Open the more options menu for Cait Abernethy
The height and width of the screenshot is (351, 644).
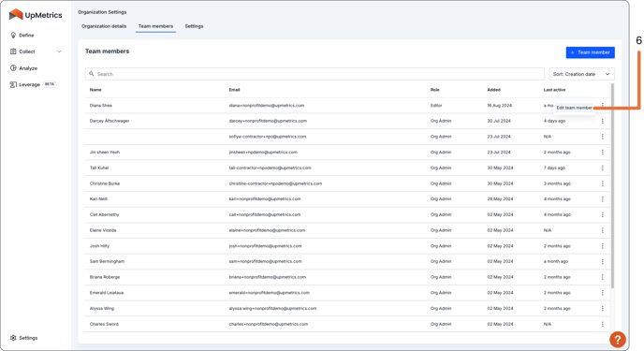pyautogui.click(x=603, y=214)
